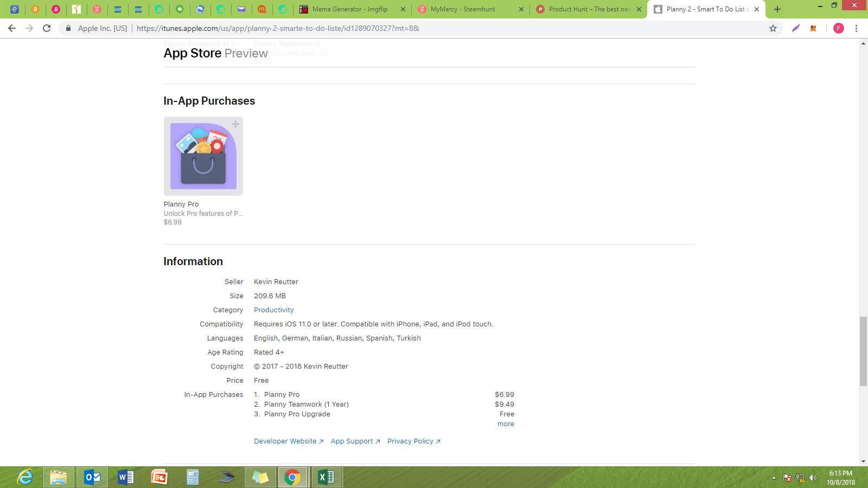Open the volume speaker control
This screenshot has width=868, height=488.
813,478
